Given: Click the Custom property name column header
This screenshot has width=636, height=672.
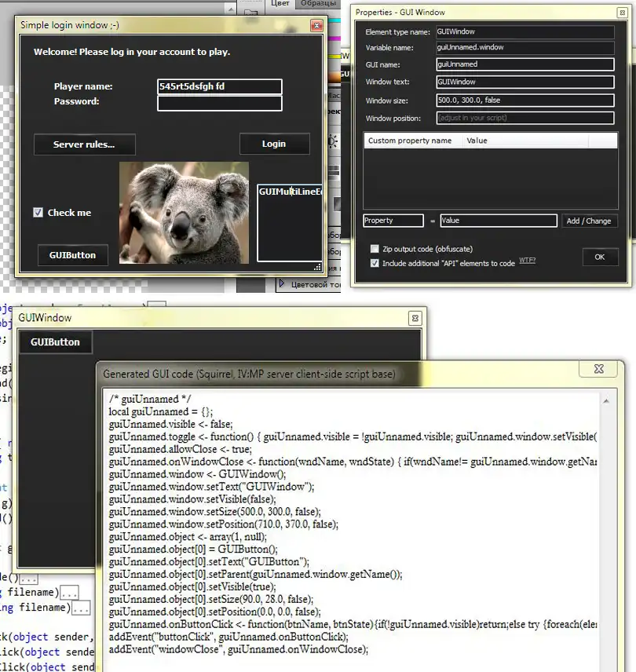Looking at the screenshot, I should point(413,141).
